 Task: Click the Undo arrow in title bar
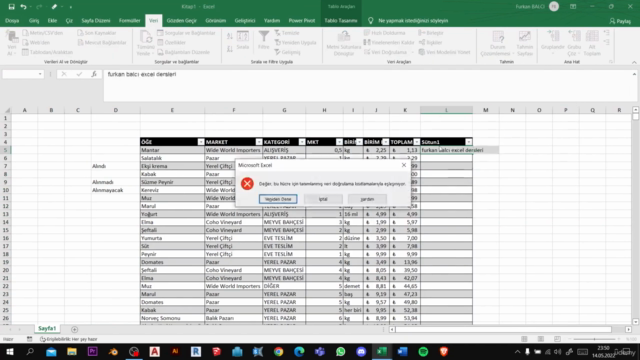tap(23, 7)
